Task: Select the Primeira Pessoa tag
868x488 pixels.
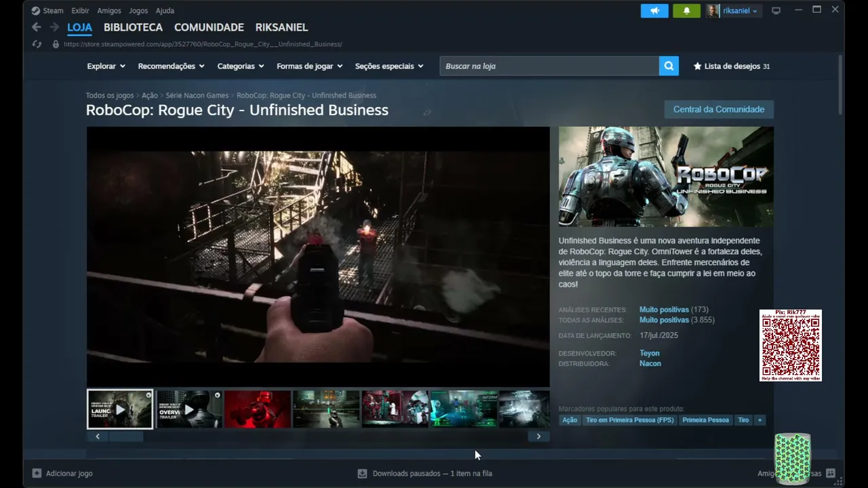Action: coord(706,420)
